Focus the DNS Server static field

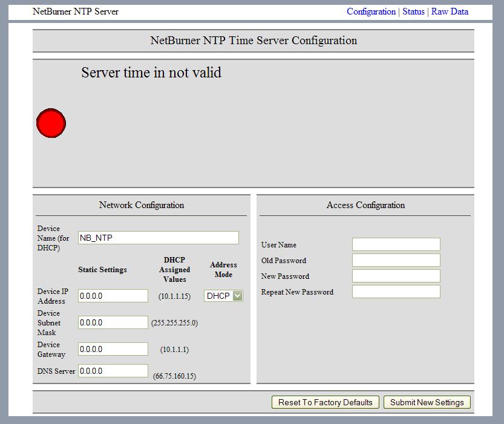point(113,371)
